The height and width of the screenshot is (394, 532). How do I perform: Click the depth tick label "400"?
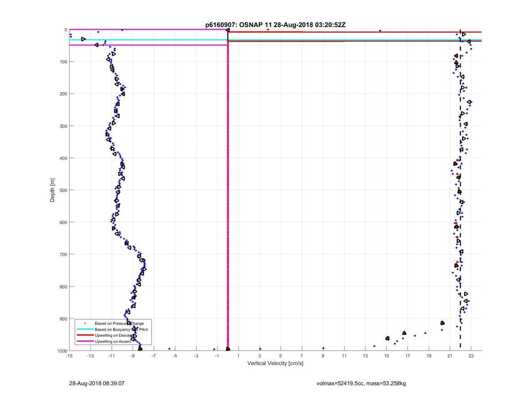pyautogui.click(x=63, y=158)
